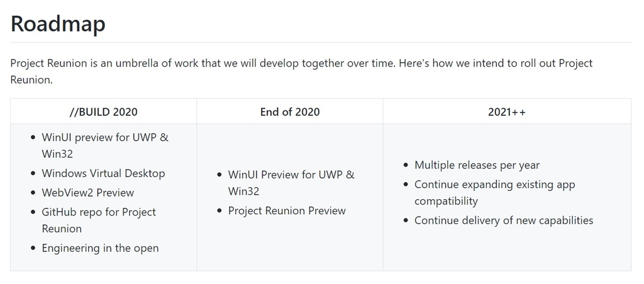Screen dimensions: 644x284
Task: Click the 2021++ column header
Action: click(507, 112)
